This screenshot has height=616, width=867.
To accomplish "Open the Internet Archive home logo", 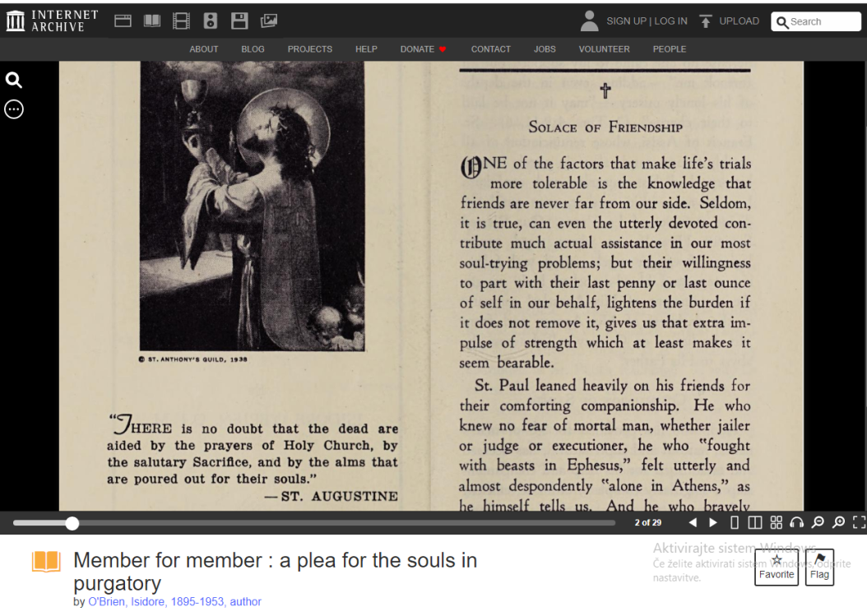I will coord(53,21).
